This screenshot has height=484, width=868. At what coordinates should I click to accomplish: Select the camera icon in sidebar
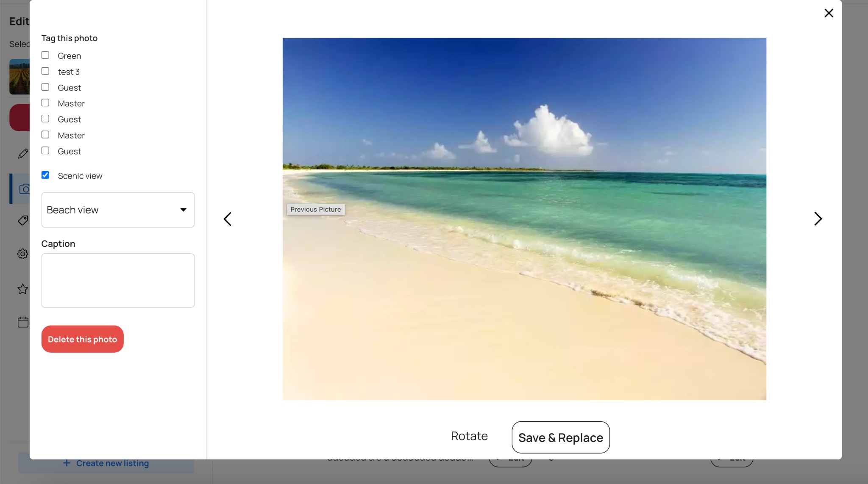pyautogui.click(x=24, y=188)
